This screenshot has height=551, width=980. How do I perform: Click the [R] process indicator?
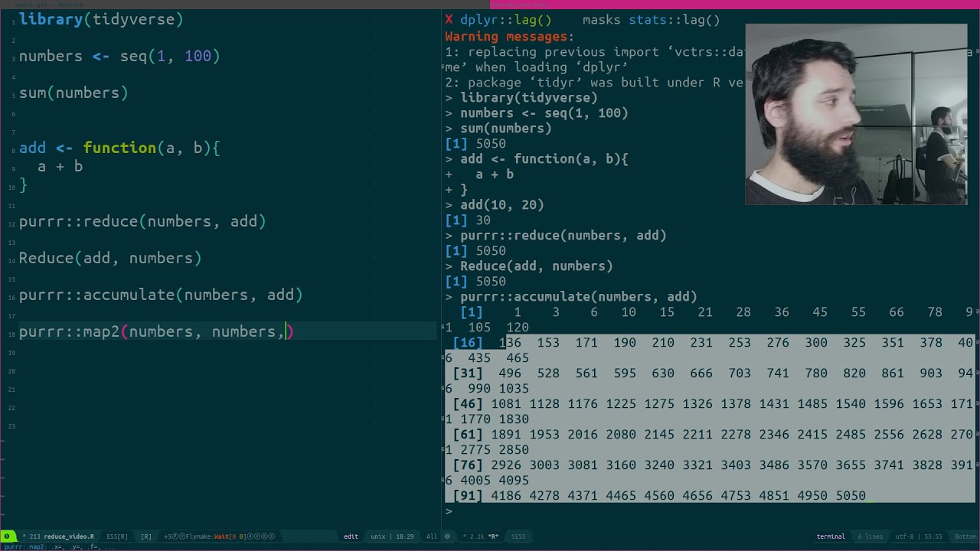coord(146,536)
